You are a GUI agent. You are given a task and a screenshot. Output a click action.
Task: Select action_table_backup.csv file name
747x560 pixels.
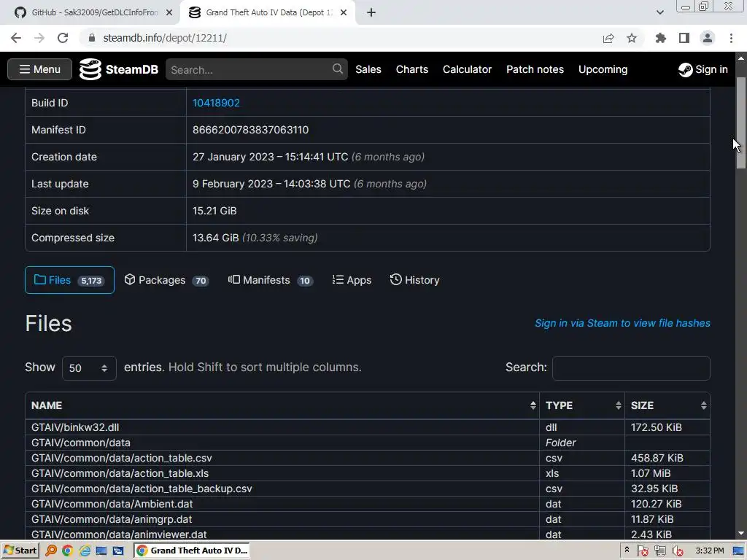pos(142,489)
